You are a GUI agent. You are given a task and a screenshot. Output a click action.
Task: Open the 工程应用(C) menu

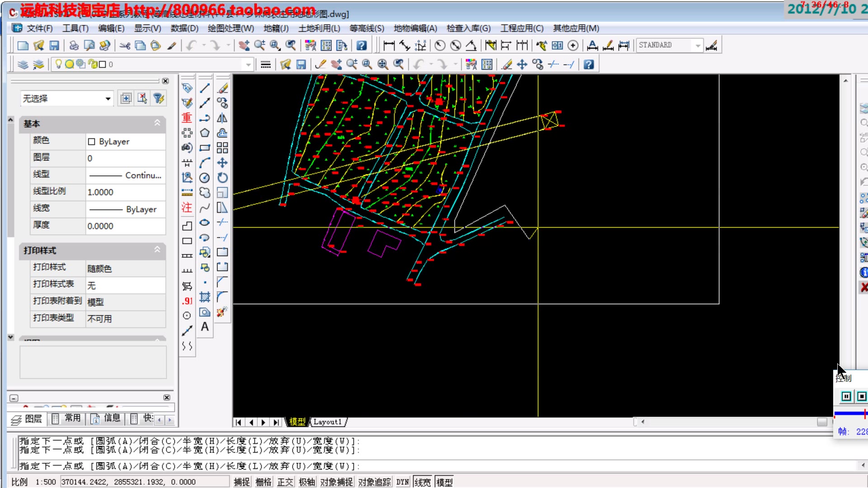pyautogui.click(x=522, y=28)
